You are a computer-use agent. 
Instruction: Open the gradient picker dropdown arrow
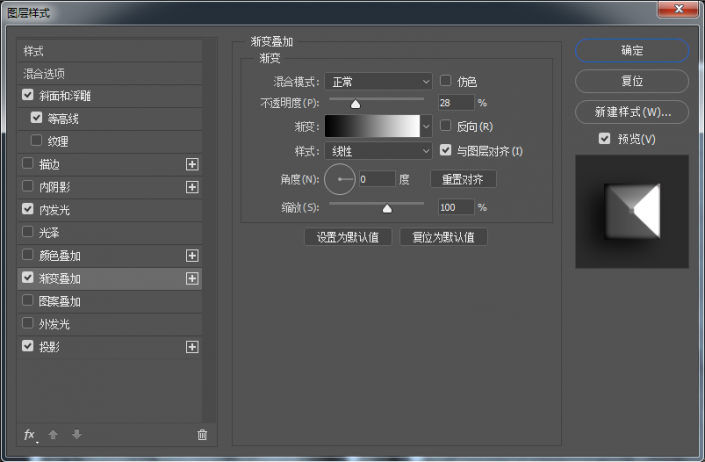426,126
